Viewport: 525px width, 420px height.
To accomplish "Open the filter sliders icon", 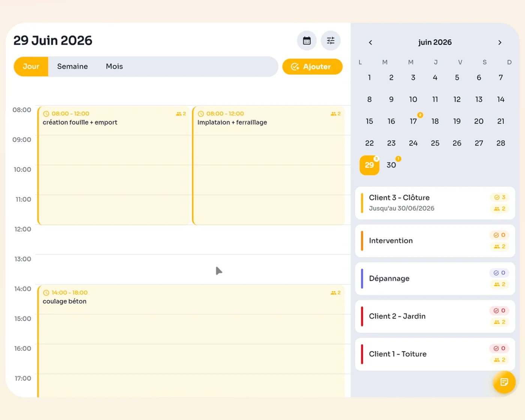I will point(331,40).
